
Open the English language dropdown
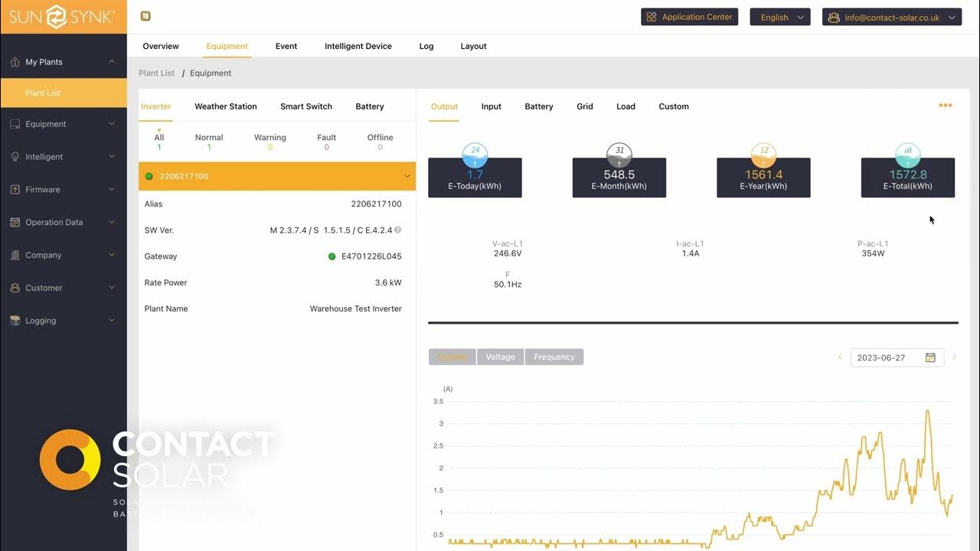(x=780, y=17)
